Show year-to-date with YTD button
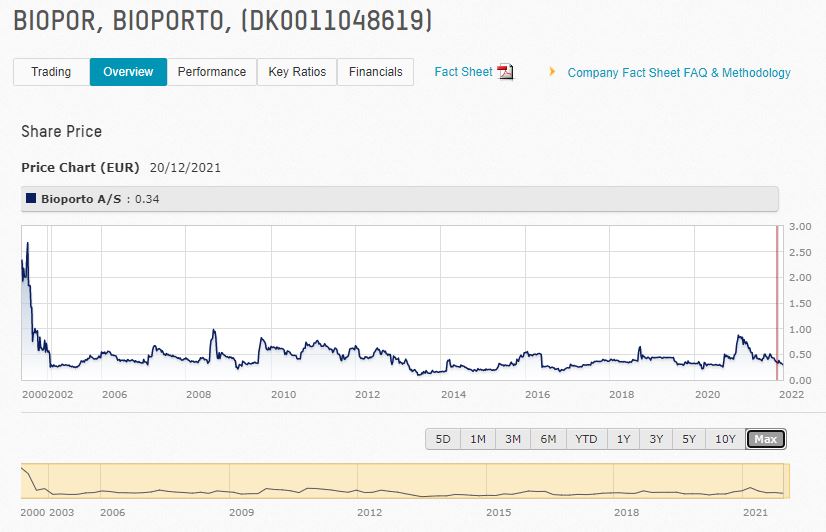Viewport: 826px width, 532px height. 586,439
